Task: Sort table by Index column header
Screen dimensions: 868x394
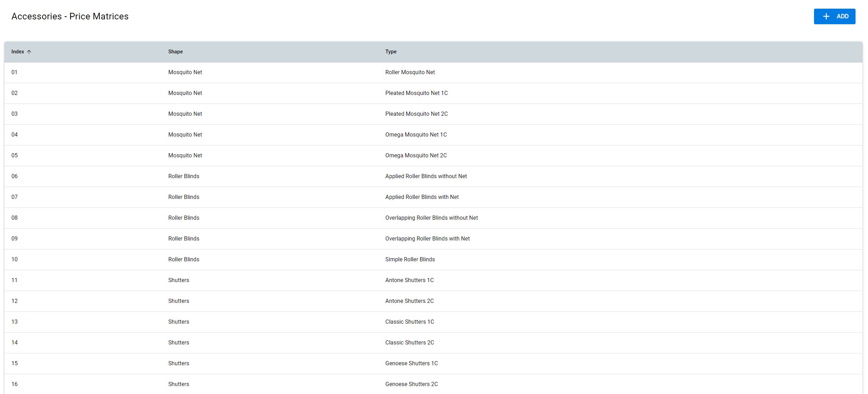Action: click(x=18, y=52)
